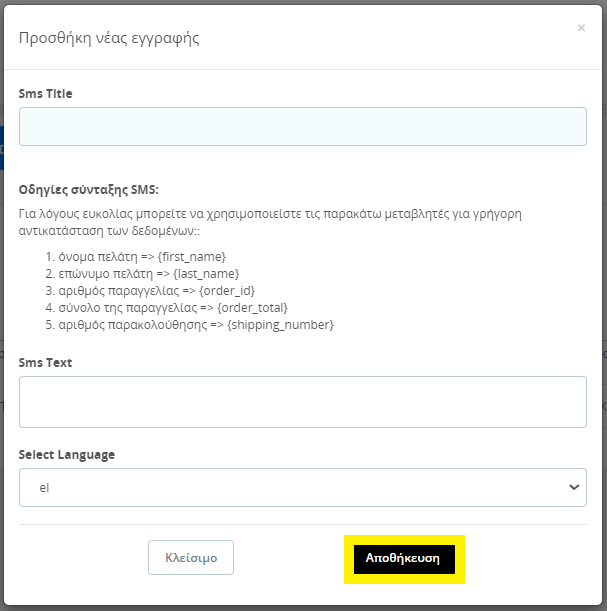The height and width of the screenshot is (611, 607).
Task: Click the Sms Title input field
Action: (x=302, y=127)
